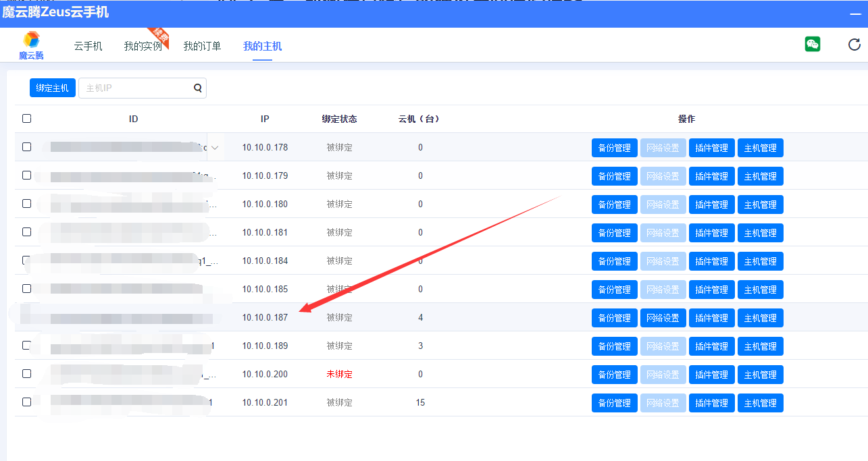This screenshot has height=461, width=868.
Task: Tick the checkbox for unbound host 10.10.0.200
Action: [x=27, y=374]
